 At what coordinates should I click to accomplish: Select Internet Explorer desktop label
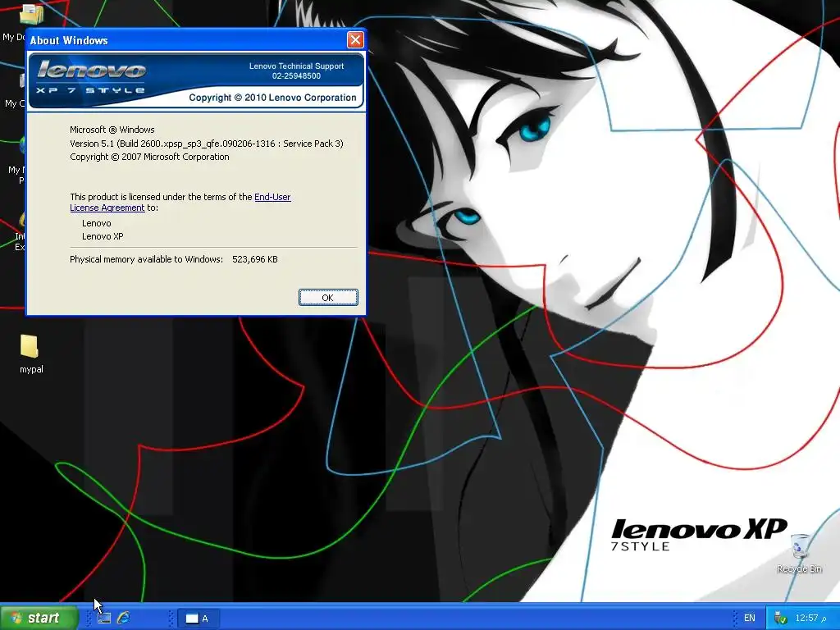click(x=20, y=242)
